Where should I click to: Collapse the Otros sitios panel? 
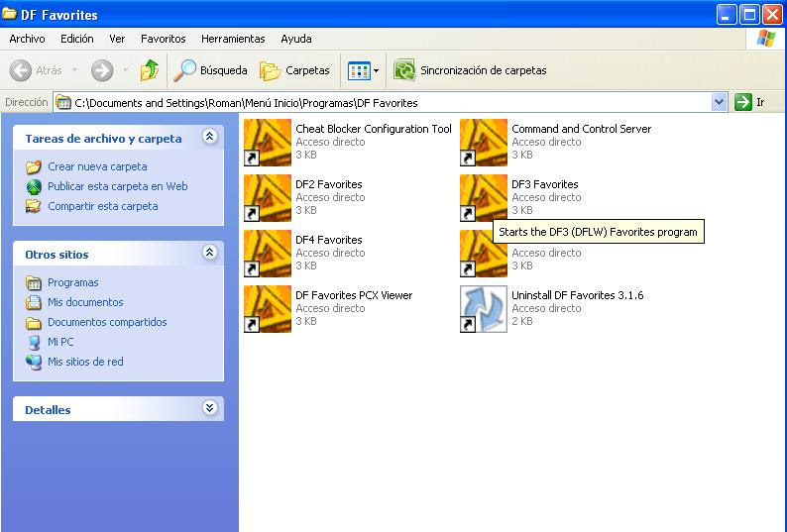[210, 252]
